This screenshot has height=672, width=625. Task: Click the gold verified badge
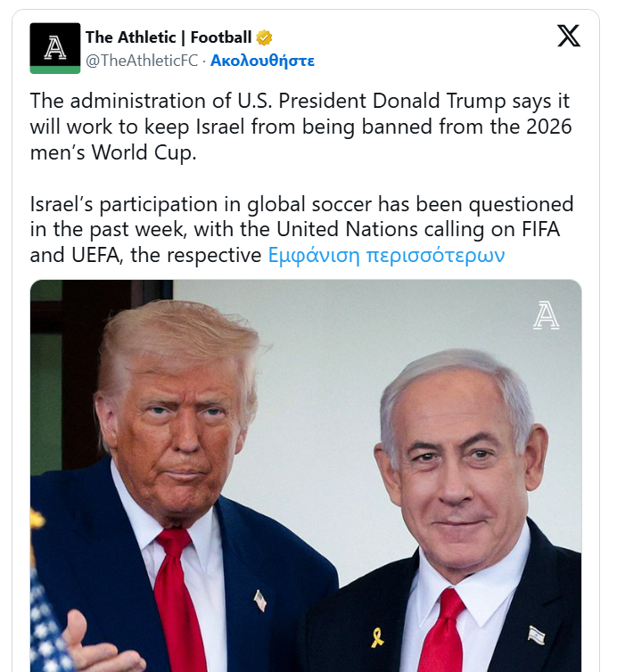(x=264, y=37)
